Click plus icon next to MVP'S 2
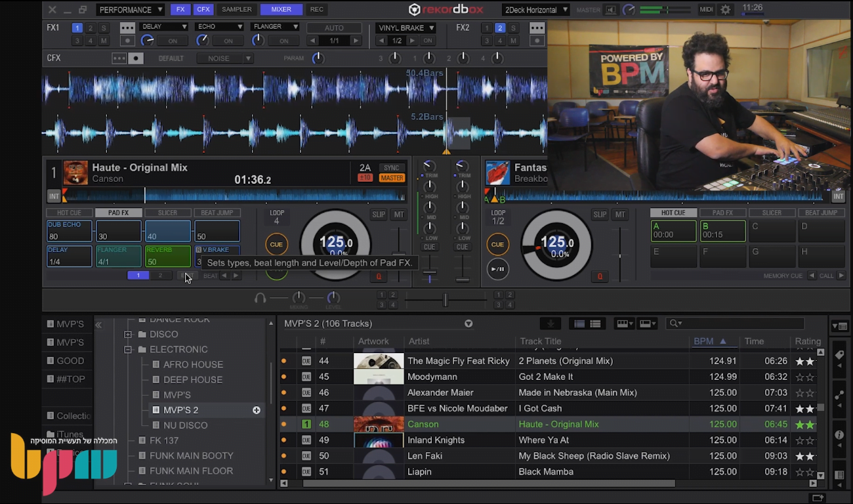The height and width of the screenshot is (504, 853). pos(257,410)
